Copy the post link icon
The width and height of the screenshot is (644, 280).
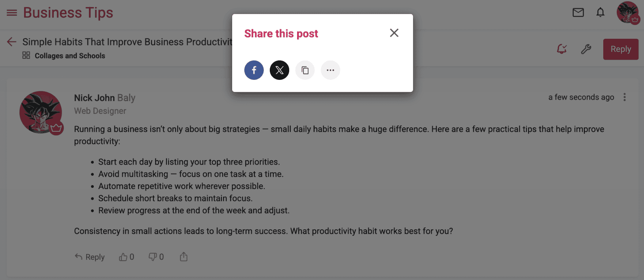305,70
